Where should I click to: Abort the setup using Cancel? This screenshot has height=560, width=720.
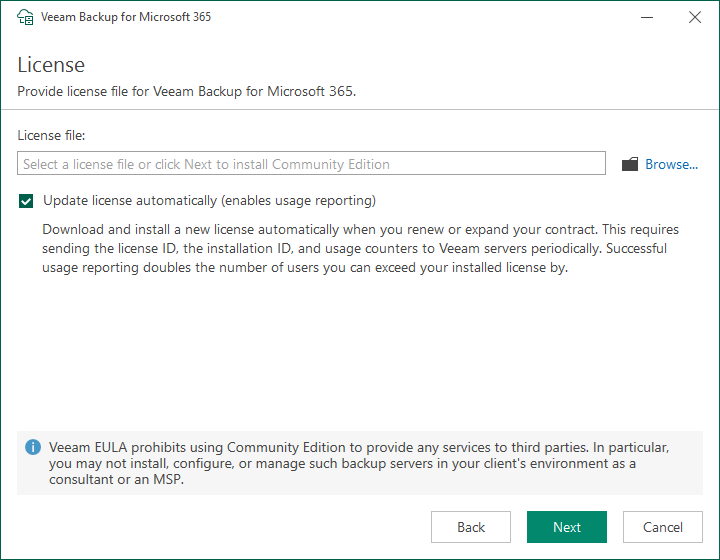coord(663,527)
